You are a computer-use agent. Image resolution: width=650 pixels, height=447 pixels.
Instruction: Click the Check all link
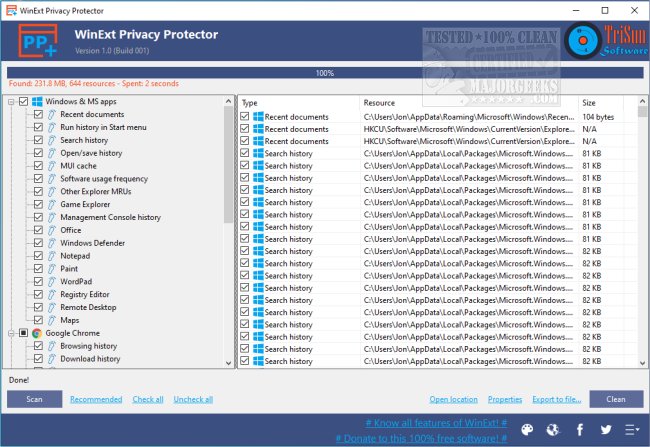(148, 399)
